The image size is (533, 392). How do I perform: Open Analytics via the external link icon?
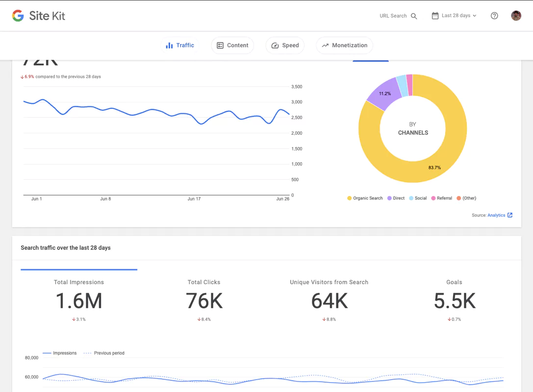(x=509, y=215)
